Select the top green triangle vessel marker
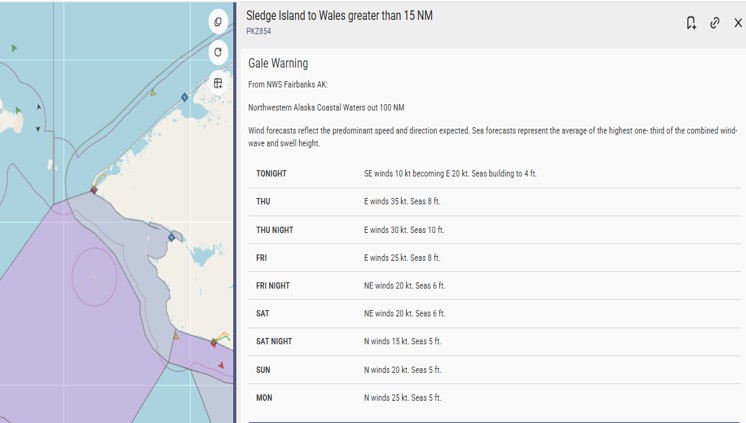The image size is (746, 423). 14,48
